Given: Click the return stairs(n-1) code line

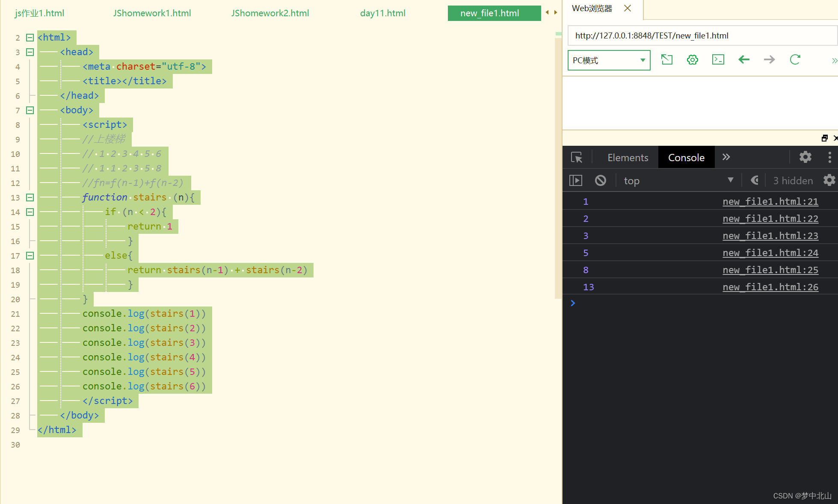Looking at the screenshot, I should pyautogui.click(x=217, y=270).
